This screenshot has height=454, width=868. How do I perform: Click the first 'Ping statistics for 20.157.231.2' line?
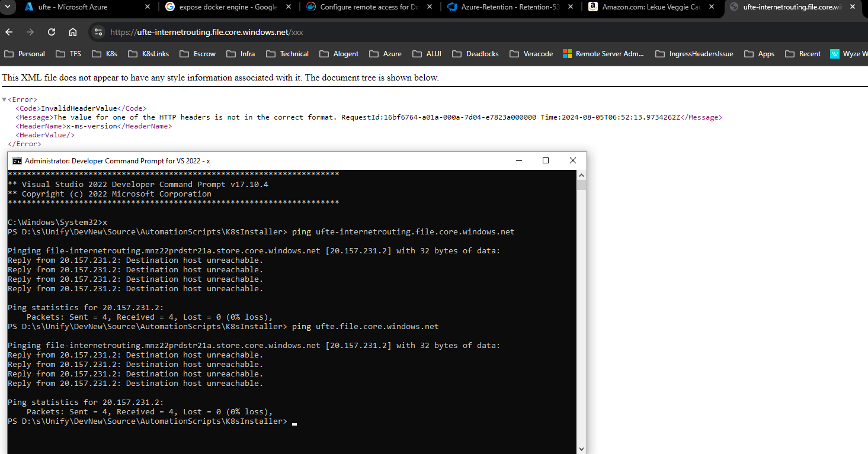(x=86, y=308)
